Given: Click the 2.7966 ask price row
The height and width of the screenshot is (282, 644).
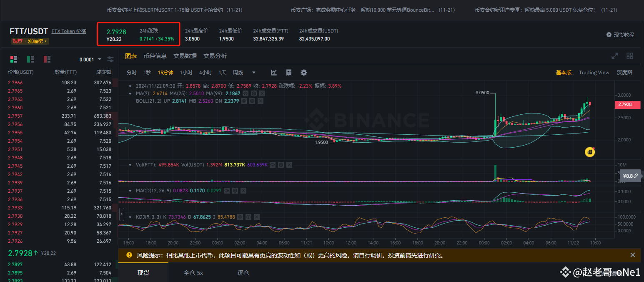Looking at the screenshot, I should [x=59, y=83].
